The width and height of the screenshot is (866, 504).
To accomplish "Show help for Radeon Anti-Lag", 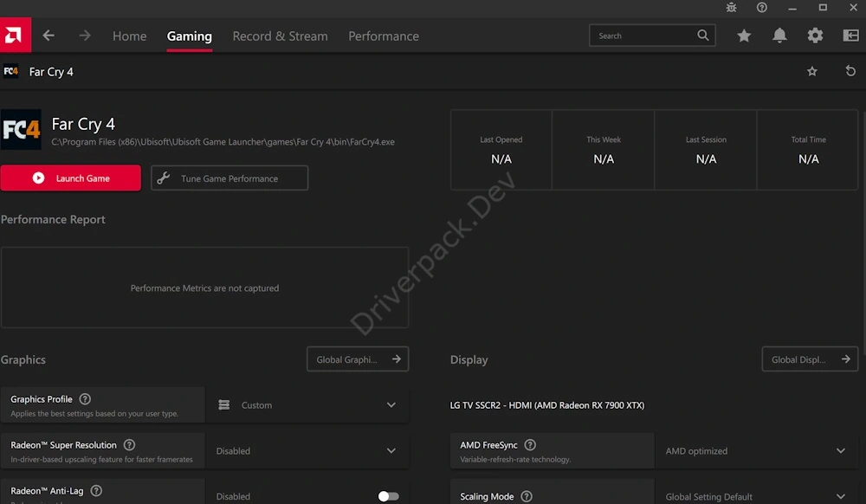I will 96,491.
